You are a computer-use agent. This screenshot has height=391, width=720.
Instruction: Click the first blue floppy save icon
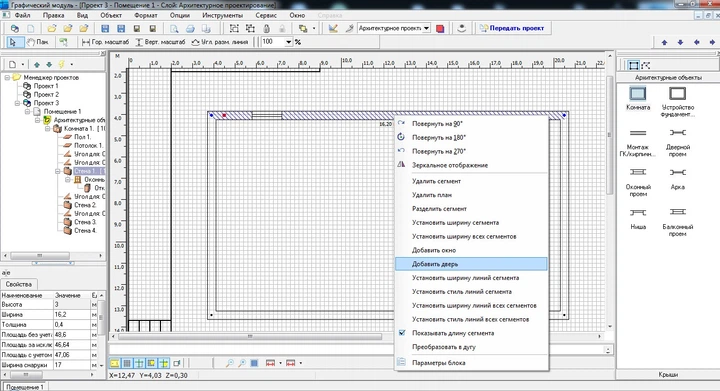[105, 28]
